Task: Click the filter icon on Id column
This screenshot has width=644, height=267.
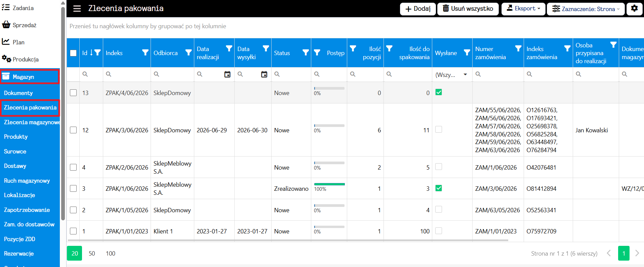Action: (97, 53)
